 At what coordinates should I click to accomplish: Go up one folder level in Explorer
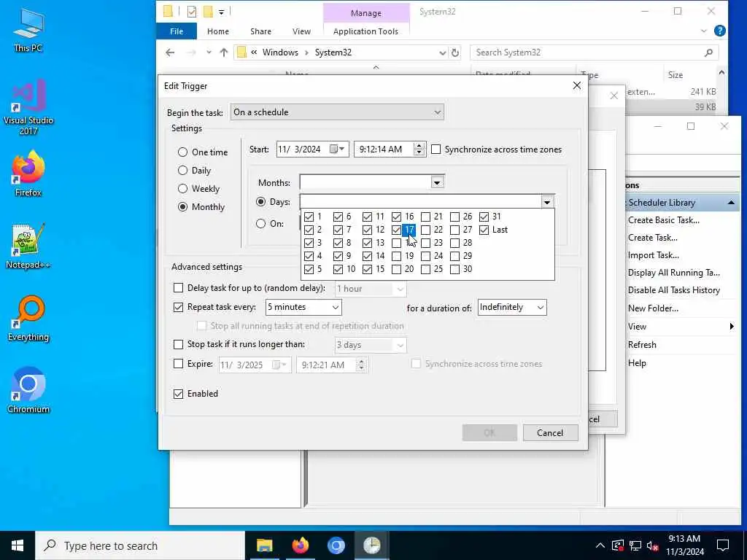pos(224,52)
